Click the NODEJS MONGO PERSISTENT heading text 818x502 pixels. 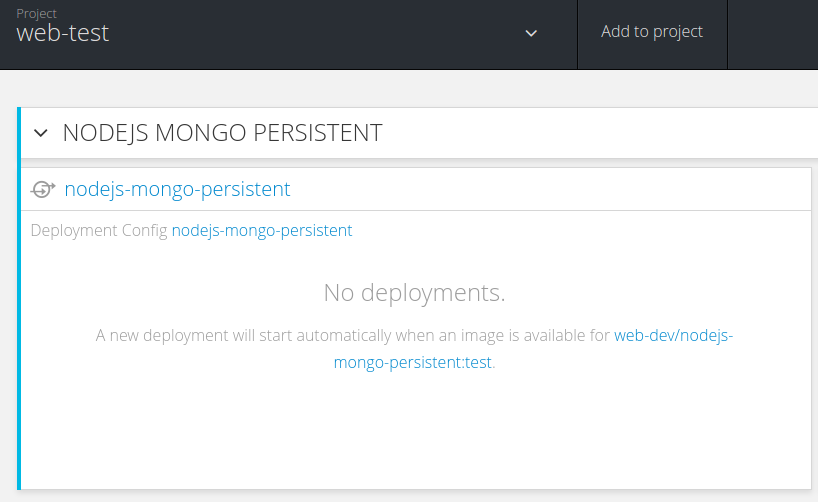pos(222,133)
